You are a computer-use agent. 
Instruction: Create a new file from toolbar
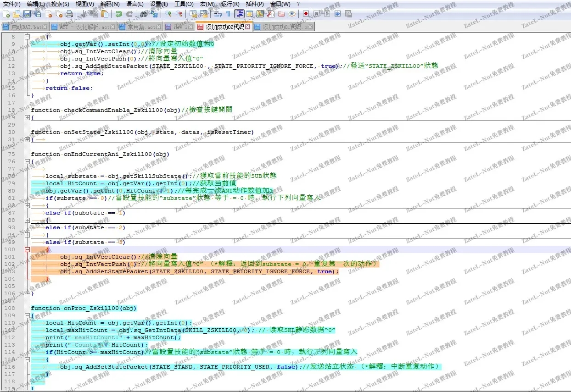tap(6, 14)
